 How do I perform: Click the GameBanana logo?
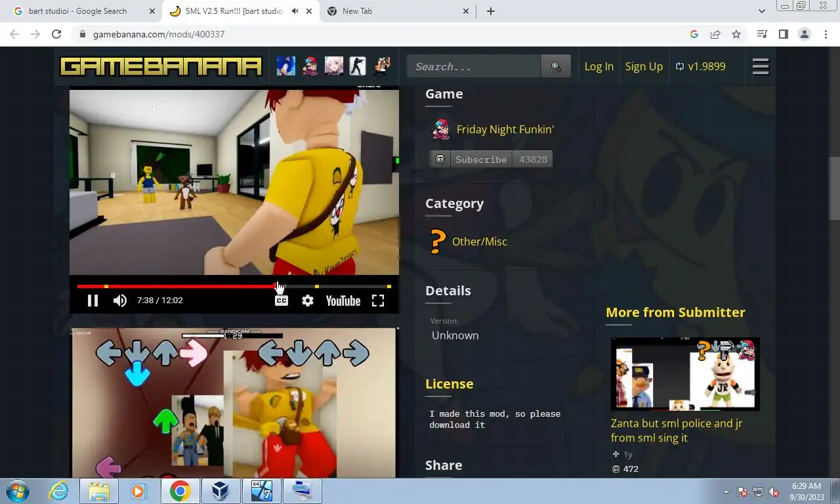pos(161,66)
